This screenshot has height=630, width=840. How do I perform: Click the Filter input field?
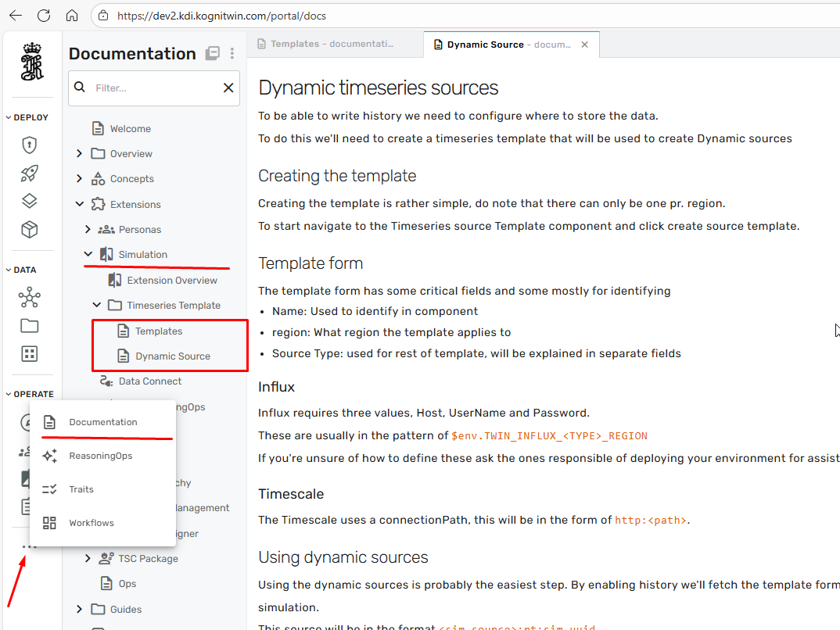pos(153,88)
